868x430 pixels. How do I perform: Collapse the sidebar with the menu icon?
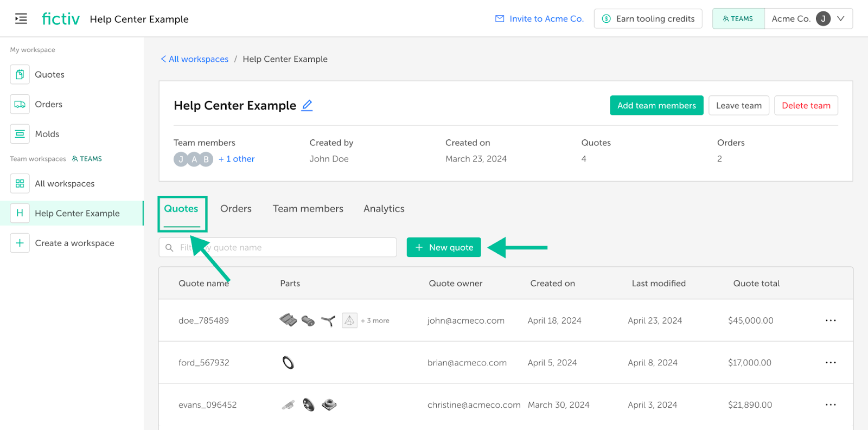(21, 19)
